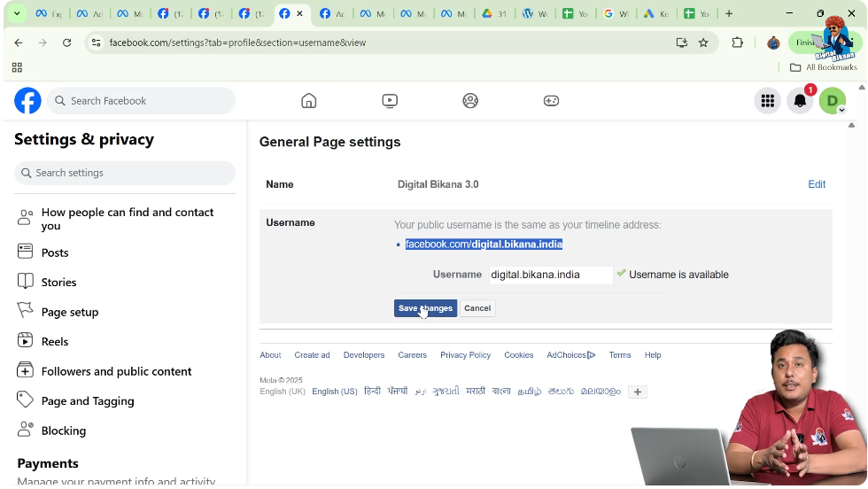Open the Groups icon in top navigation
868x489 pixels.
click(470, 101)
